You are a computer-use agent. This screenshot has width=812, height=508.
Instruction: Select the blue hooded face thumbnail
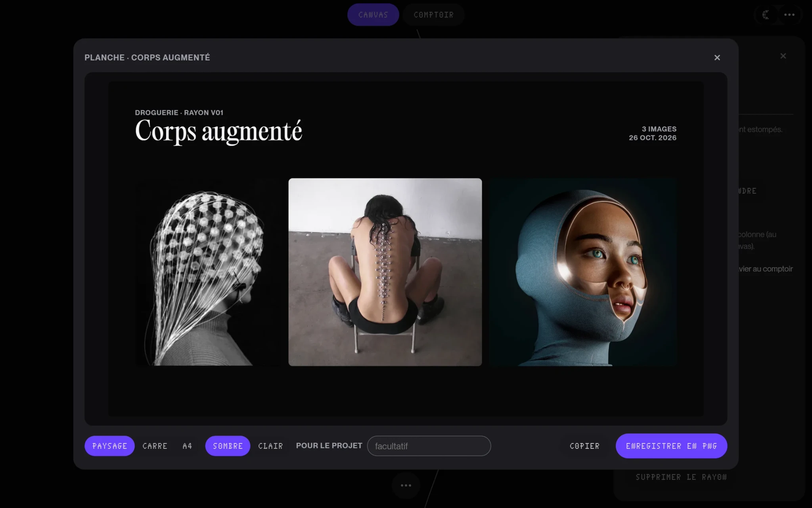(x=582, y=272)
